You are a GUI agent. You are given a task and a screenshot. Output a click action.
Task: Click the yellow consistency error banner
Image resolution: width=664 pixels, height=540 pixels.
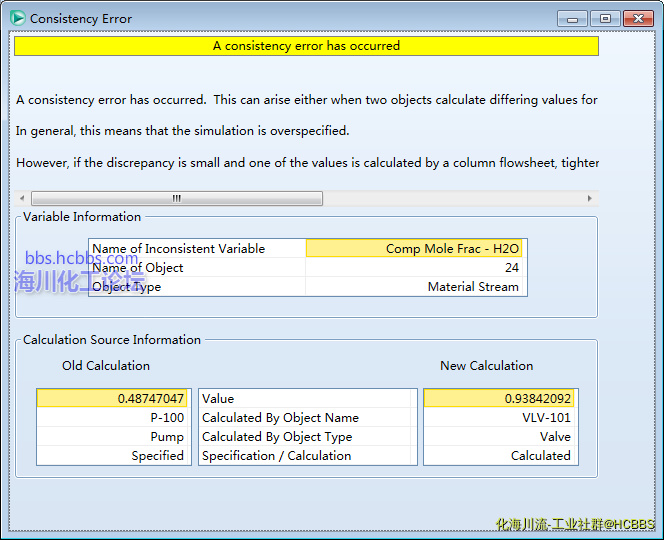click(x=306, y=46)
